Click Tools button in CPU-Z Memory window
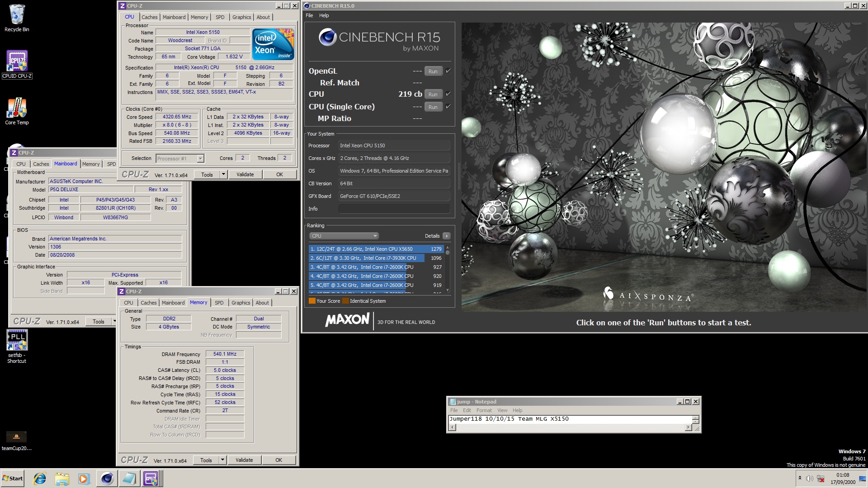The height and width of the screenshot is (488, 868). [206, 460]
